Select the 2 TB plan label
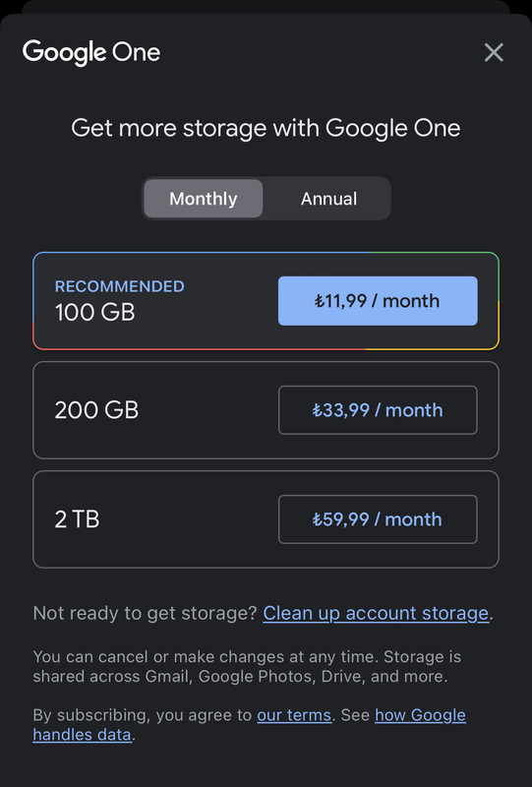The height and width of the screenshot is (787, 532). coord(77,519)
